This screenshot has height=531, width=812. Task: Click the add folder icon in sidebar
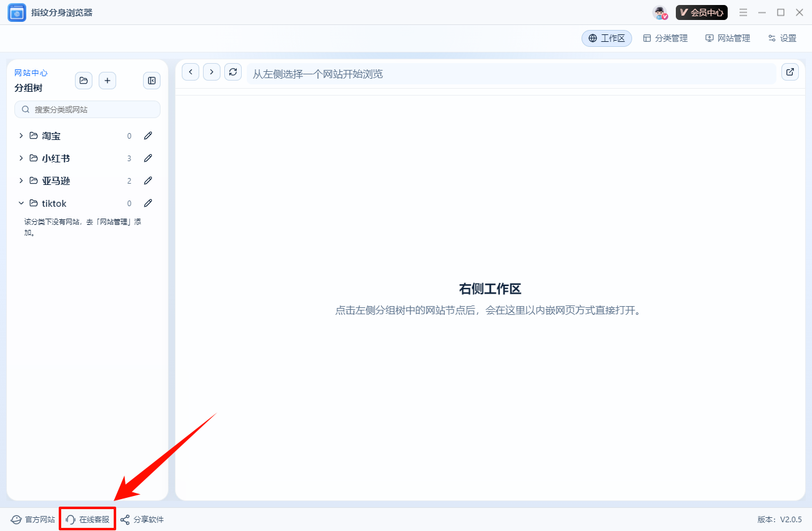[x=84, y=81]
